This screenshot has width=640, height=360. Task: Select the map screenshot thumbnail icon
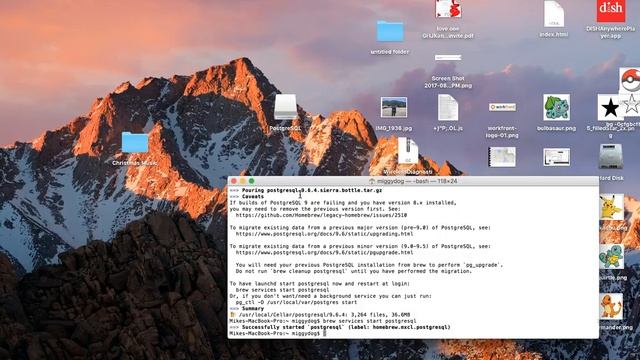pos(502,157)
